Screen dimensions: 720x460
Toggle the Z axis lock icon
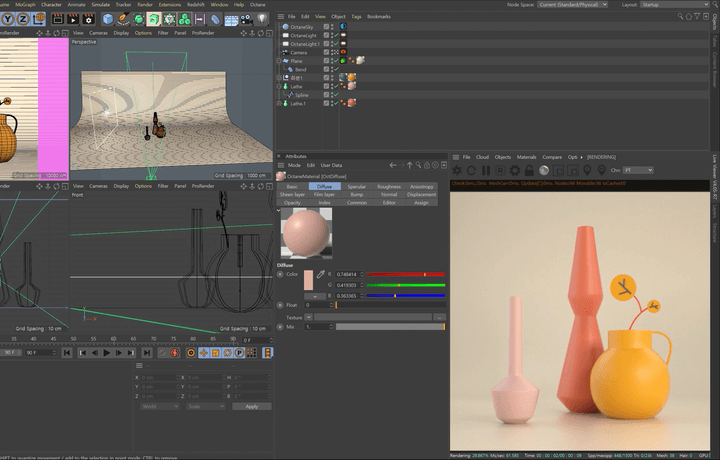(23, 19)
